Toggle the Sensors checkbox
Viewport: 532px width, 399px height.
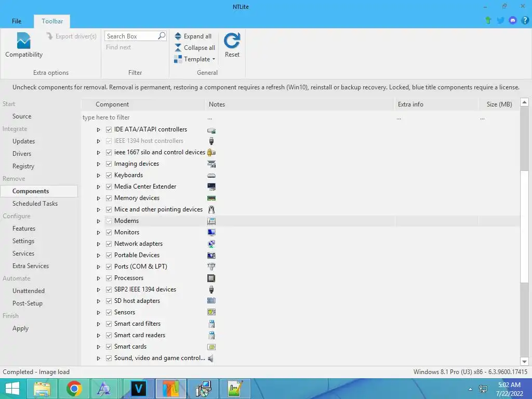coord(109,312)
